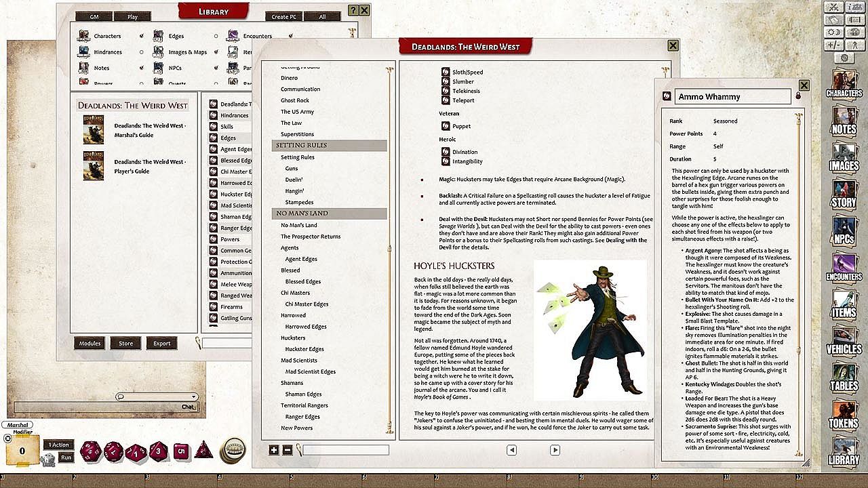Click the Ammo Whammy text scrollbar

(798, 285)
